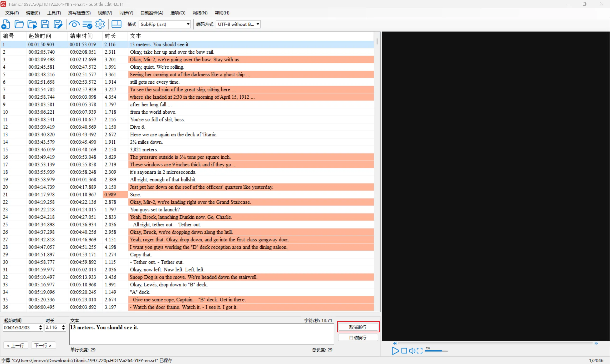Image resolution: width=610 pixels, height=364 pixels.
Task: Expand the SubRip (.srt) format dropdown
Action: point(188,24)
